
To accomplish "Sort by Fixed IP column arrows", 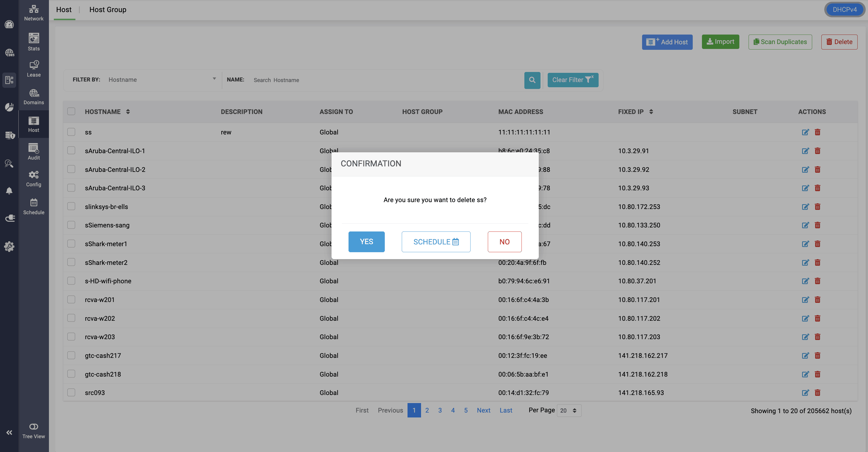I will (651, 112).
